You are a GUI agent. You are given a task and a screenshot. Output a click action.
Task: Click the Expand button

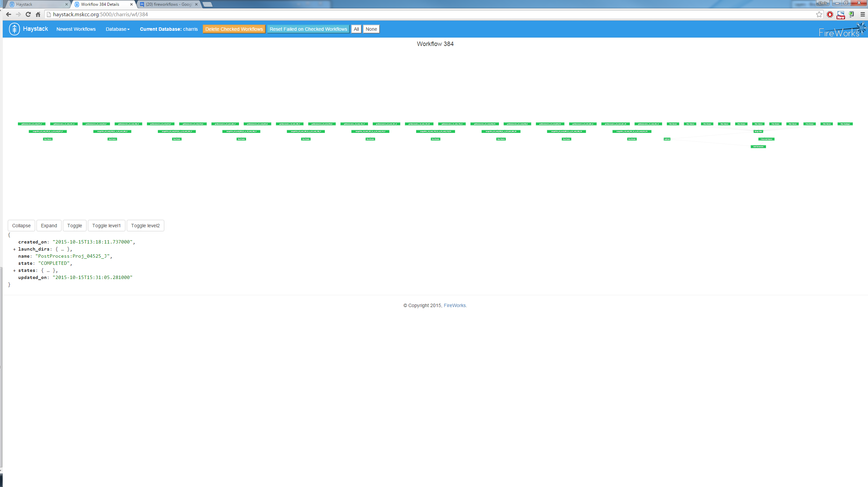point(48,225)
